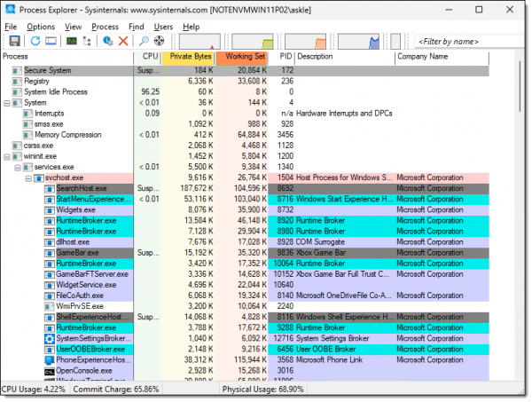
Task: Select RuntimeBroker.exe with PID 8920
Action: 245,221
